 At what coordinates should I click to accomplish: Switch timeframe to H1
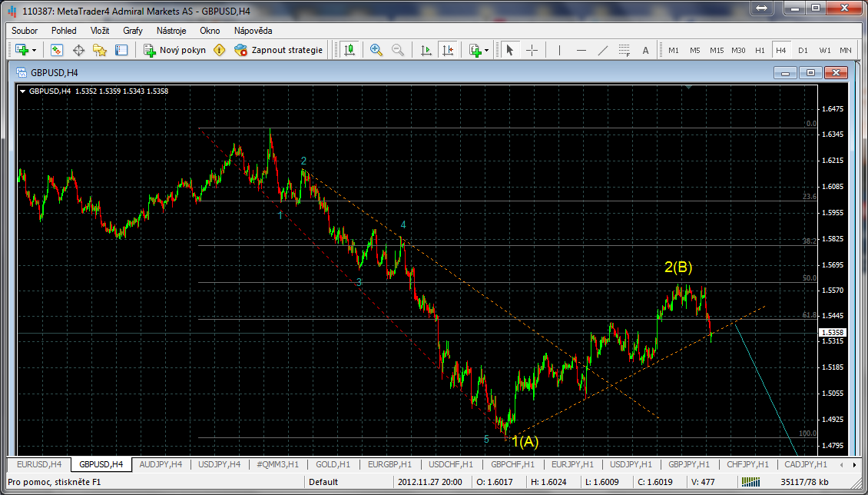(760, 50)
